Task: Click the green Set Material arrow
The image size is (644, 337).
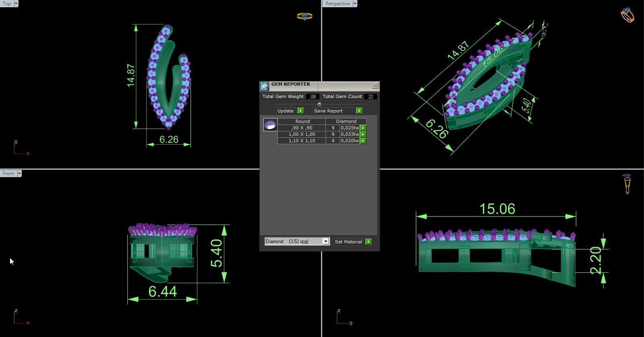Action: pyautogui.click(x=369, y=241)
